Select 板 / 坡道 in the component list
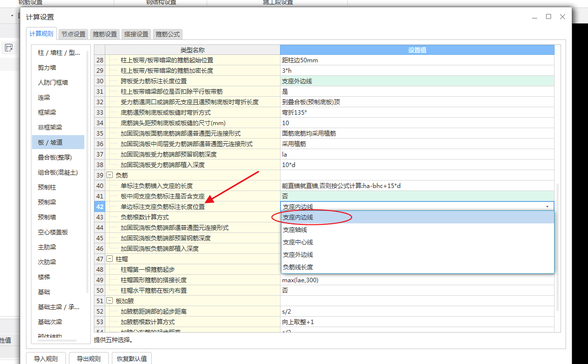The height and width of the screenshot is (364, 588). point(58,142)
